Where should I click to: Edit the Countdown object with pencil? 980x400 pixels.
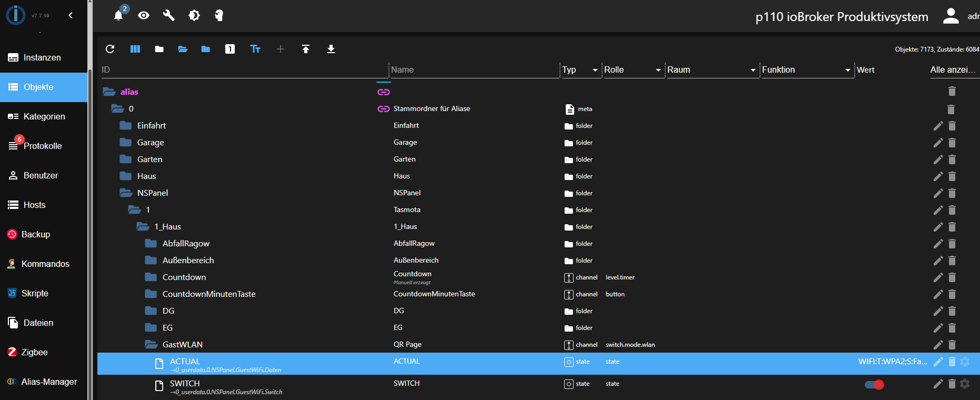click(938, 277)
